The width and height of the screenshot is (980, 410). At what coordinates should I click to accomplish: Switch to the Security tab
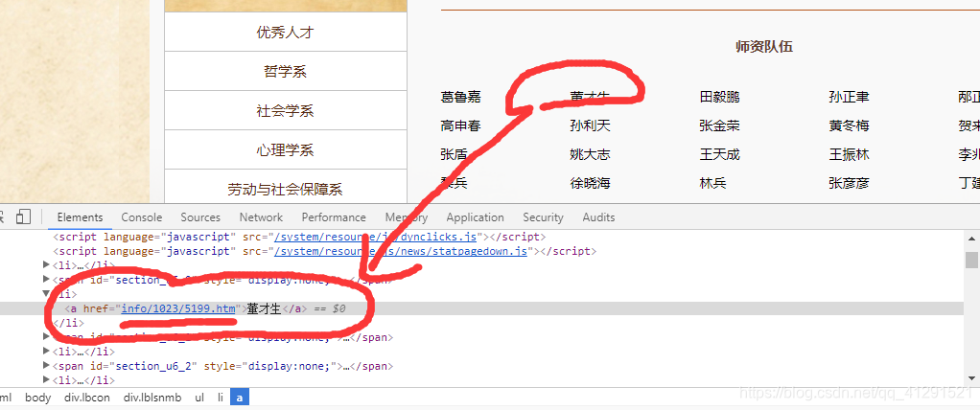point(543,217)
